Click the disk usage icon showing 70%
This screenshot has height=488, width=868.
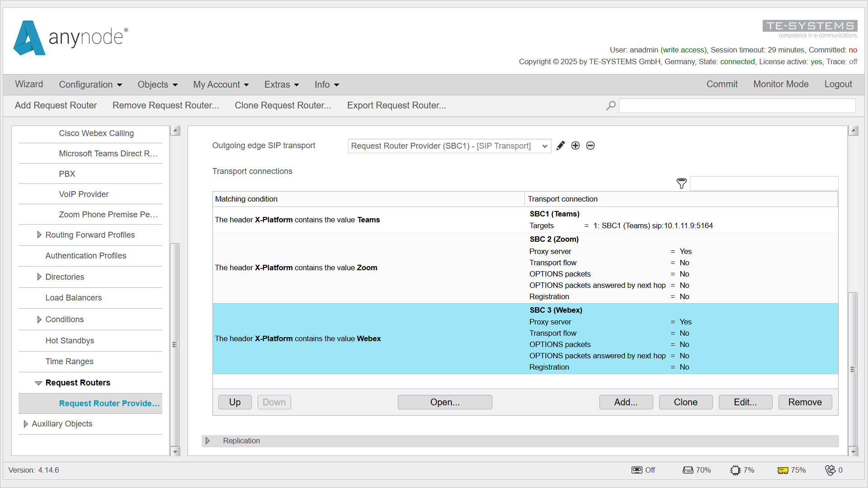(x=688, y=470)
